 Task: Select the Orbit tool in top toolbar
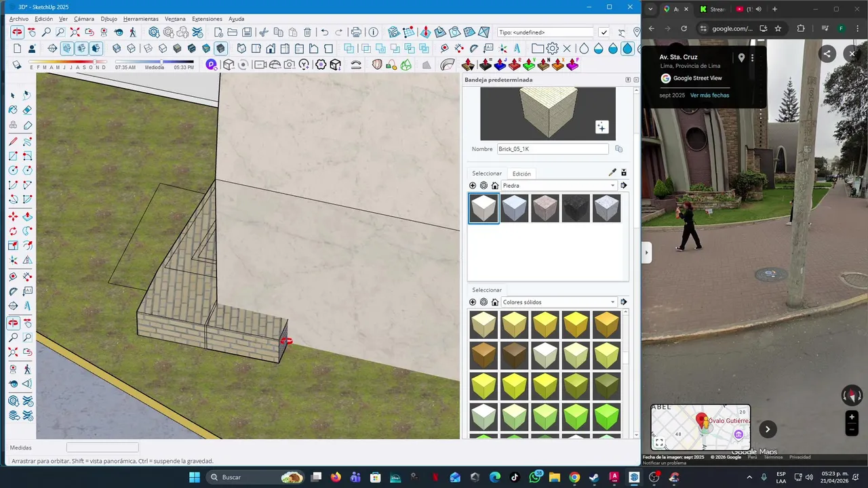click(17, 32)
